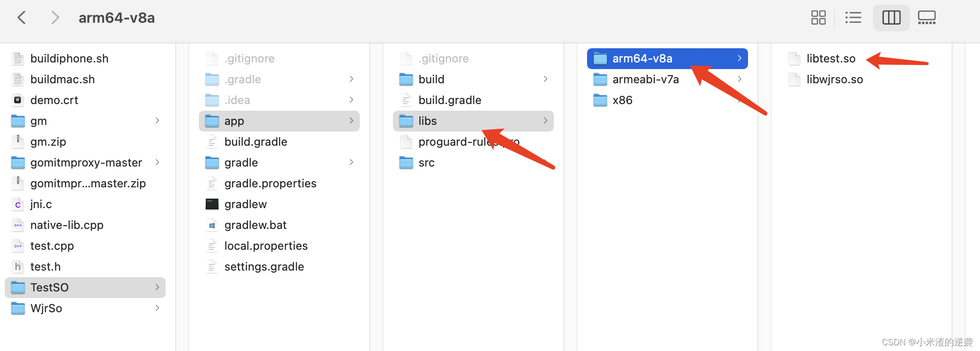Click the arm64-v8a window title

tap(116, 18)
